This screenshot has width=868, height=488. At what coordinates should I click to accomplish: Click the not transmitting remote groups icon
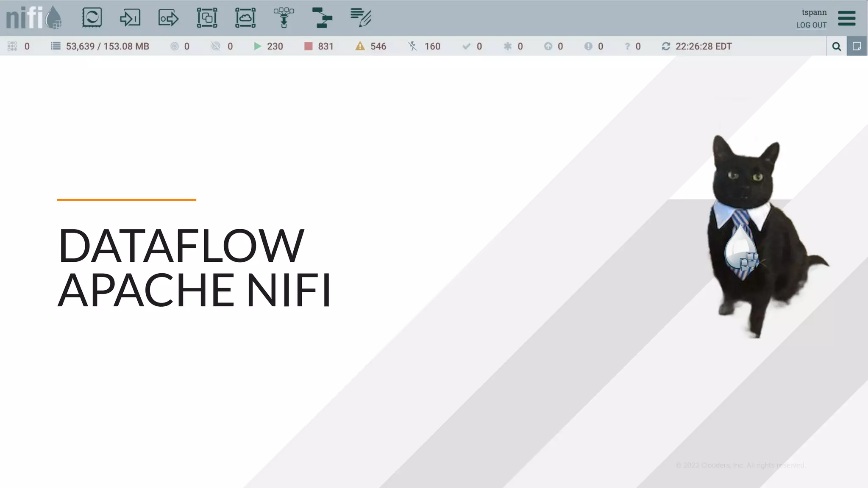click(x=216, y=46)
